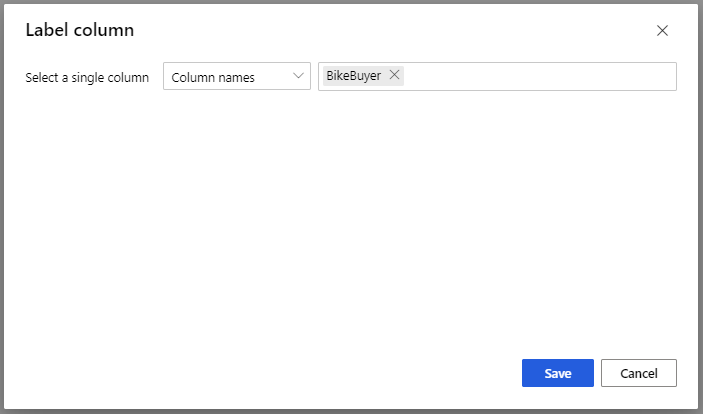Dismiss dialog with top-right X icon

click(662, 31)
